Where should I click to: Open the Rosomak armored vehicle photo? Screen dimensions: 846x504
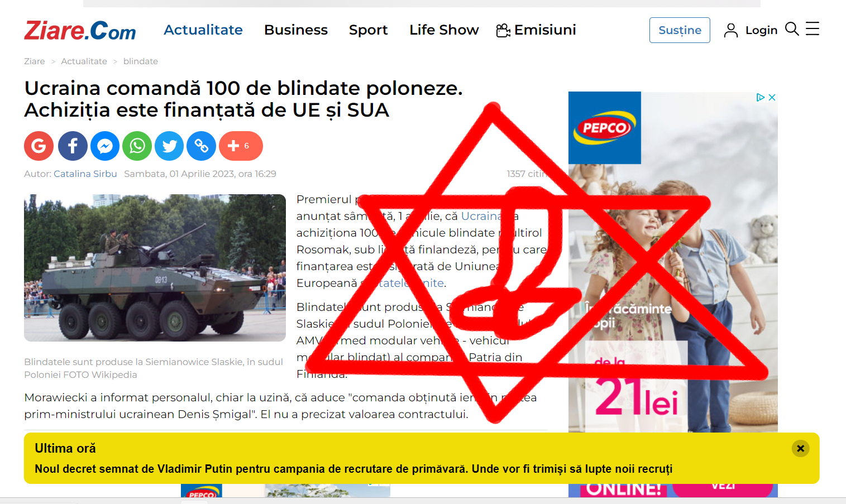pos(155,268)
